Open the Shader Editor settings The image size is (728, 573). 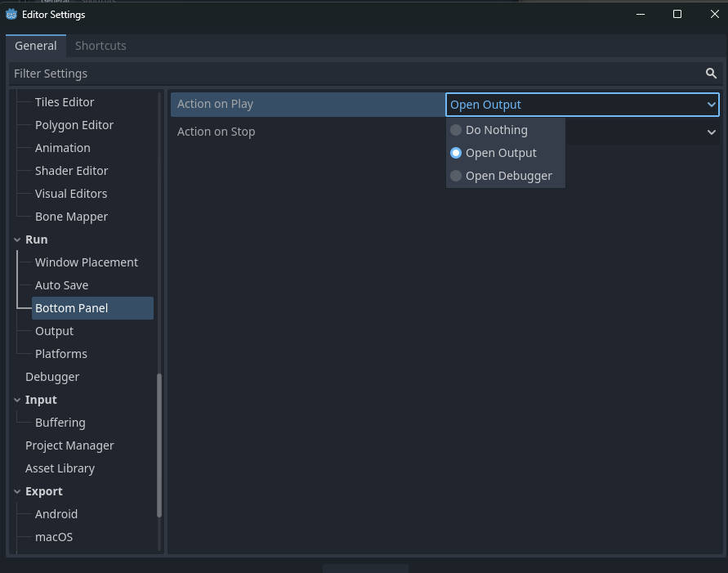[x=71, y=171]
